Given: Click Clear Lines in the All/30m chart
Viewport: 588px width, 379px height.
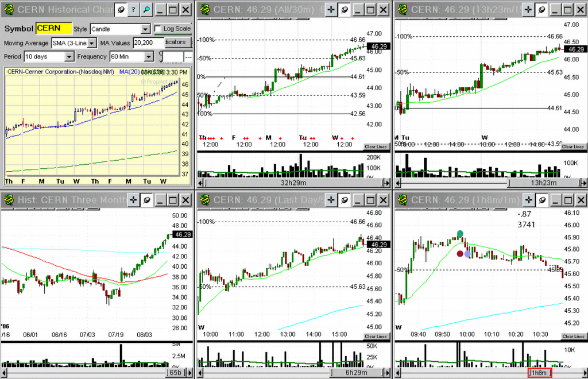Looking at the screenshot, I should pyautogui.click(x=376, y=146).
